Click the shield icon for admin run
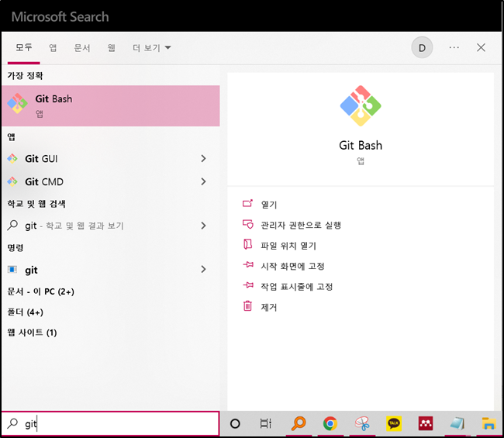Image resolution: width=504 pixels, height=438 pixels. coord(247,224)
